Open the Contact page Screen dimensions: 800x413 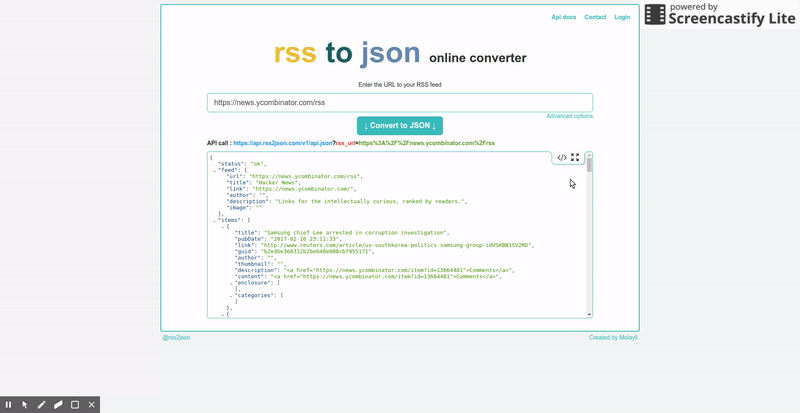[595, 17]
